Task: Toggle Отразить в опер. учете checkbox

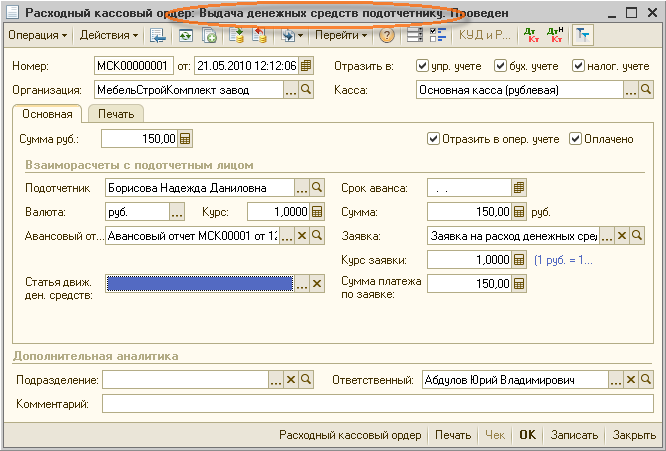Action: (x=433, y=139)
